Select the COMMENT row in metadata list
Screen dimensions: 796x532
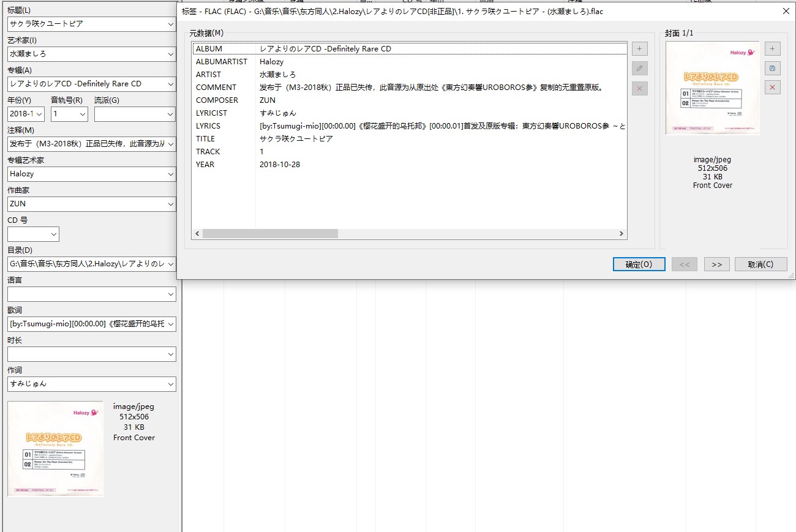pos(409,88)
